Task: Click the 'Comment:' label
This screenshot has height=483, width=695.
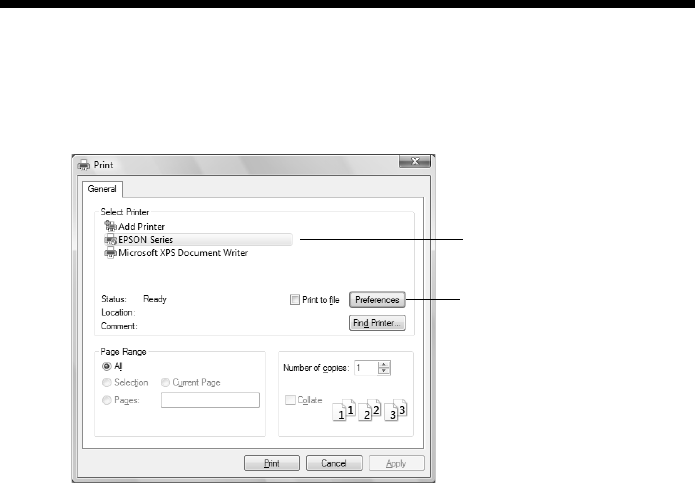Action: pyautogui.click(x=119, y=326)
